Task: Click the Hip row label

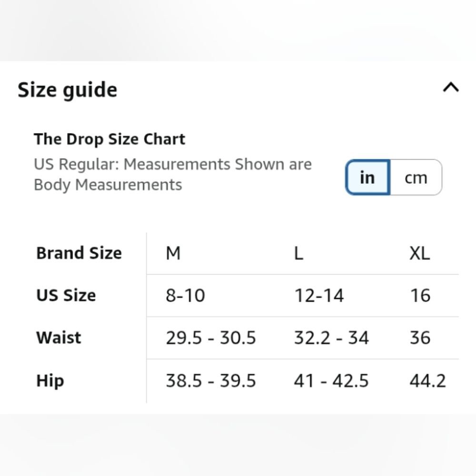Action: [x=50, y=381]
